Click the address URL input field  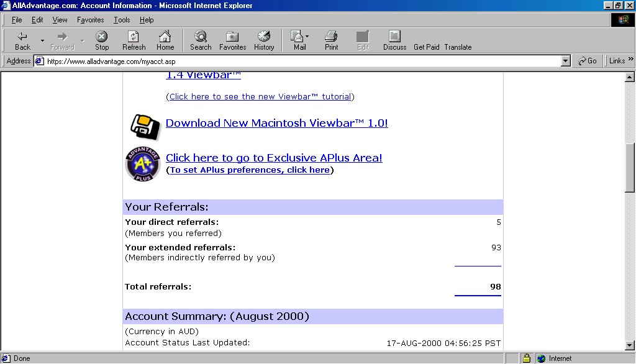(298, 61)
